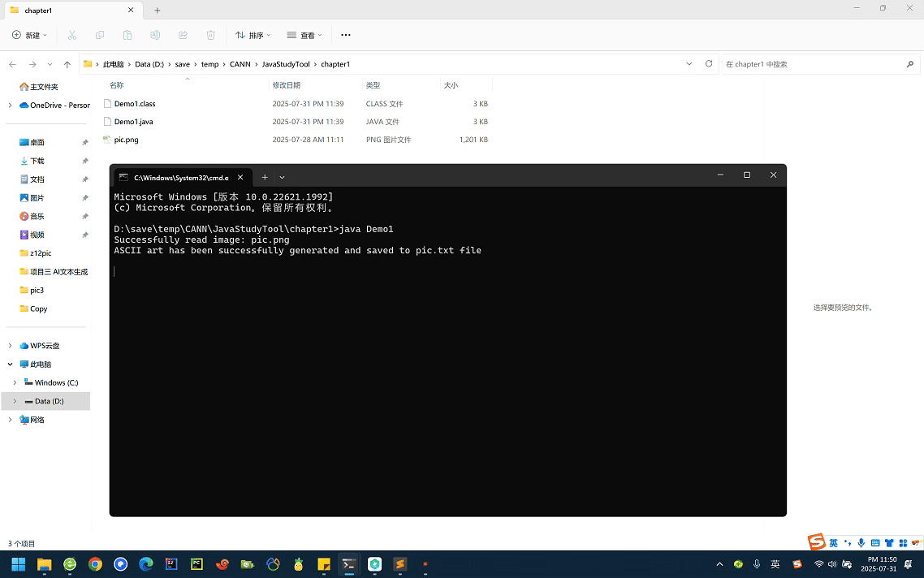This screenshot has width=924, height=578.
Task: Open the sticky notes taskbar icon
Action: coord(323,564)
